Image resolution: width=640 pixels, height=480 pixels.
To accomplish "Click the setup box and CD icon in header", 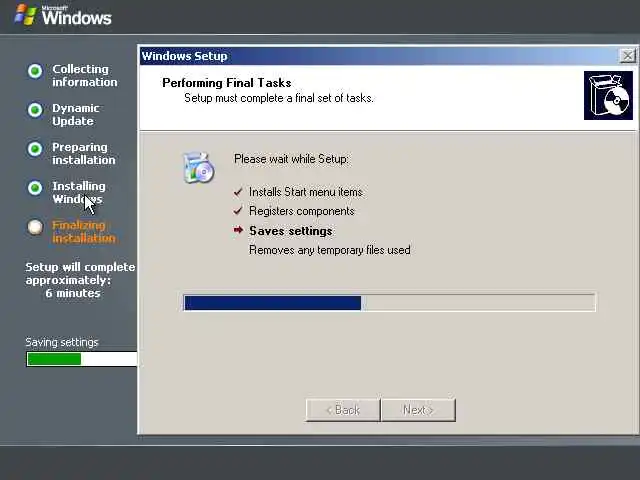I will tap(608, 96).
